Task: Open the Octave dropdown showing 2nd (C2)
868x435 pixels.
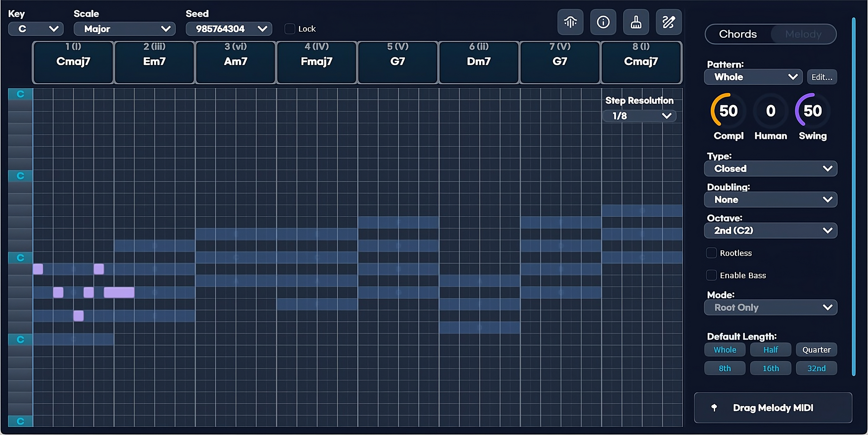Action: point(770,231)
